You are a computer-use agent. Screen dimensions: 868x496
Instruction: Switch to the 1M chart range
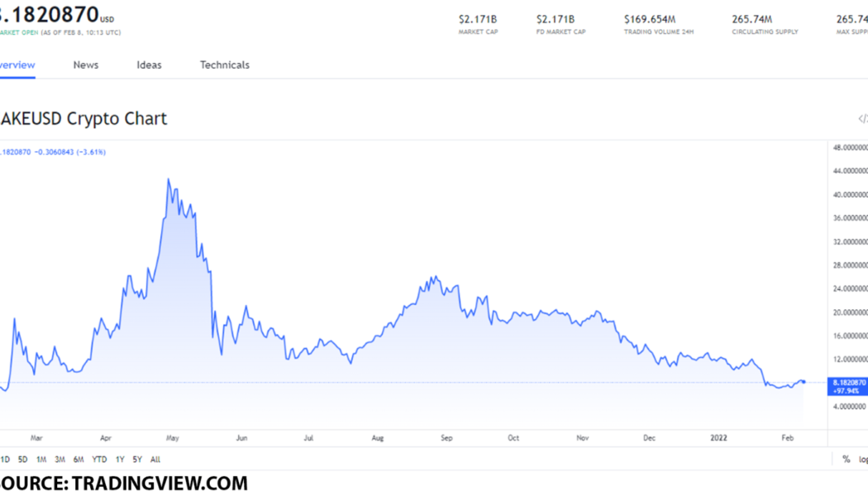(x=41, y=459)
